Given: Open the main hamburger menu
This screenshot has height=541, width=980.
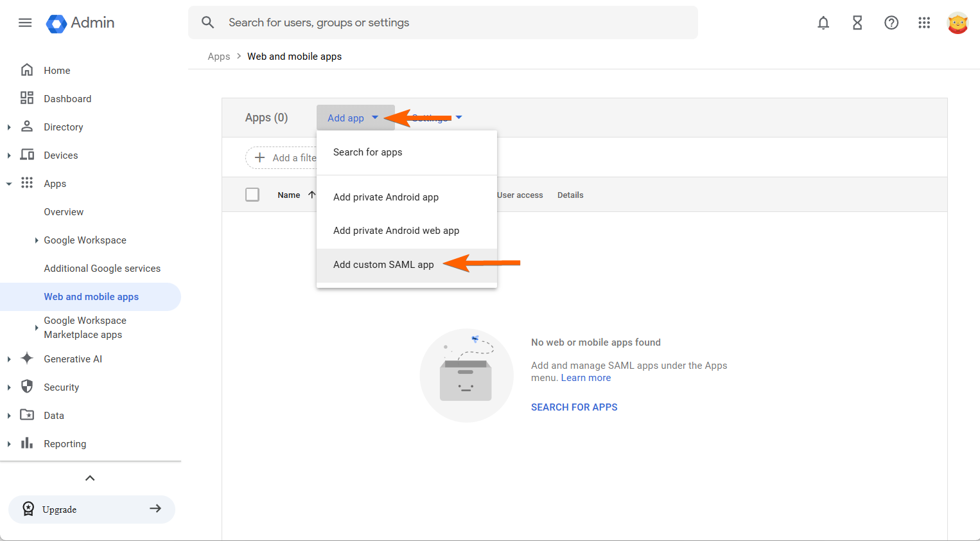Looking at the screenshot, I should click(25, 22).
